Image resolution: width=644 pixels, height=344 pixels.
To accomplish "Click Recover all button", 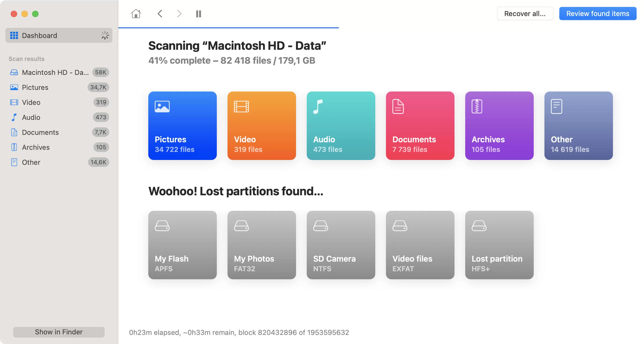I will click(525, 14).
